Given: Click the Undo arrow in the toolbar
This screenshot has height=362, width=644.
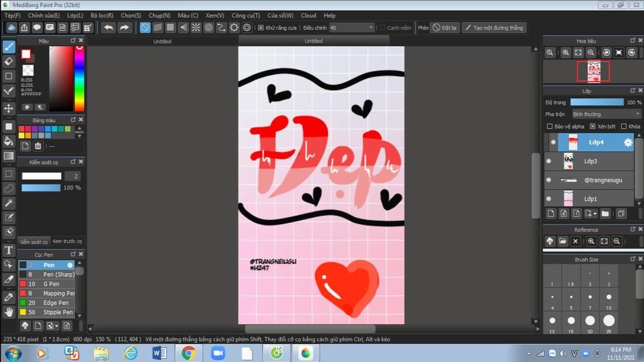Looking at the screenshot, I should pos(108,28).
